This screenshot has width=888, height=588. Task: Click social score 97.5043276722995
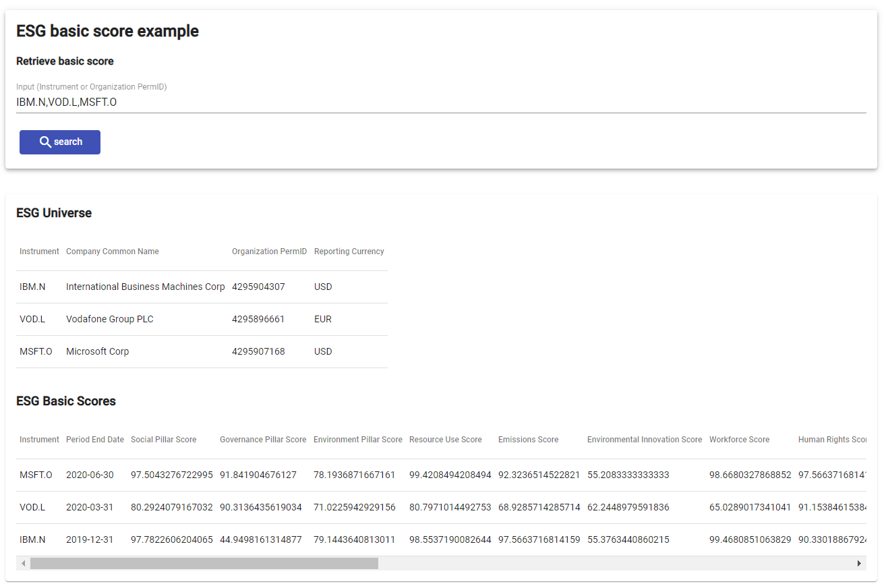[x=172, y=475]
